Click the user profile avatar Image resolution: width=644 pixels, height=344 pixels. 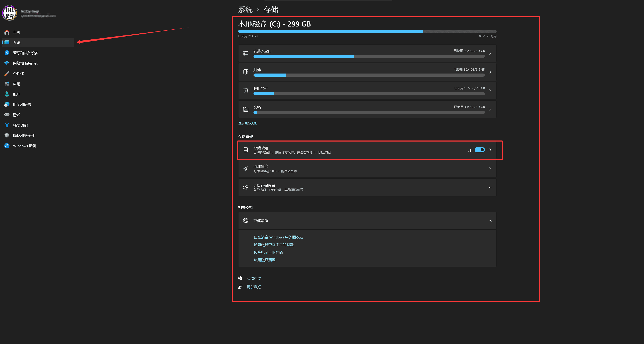point(9,13)
